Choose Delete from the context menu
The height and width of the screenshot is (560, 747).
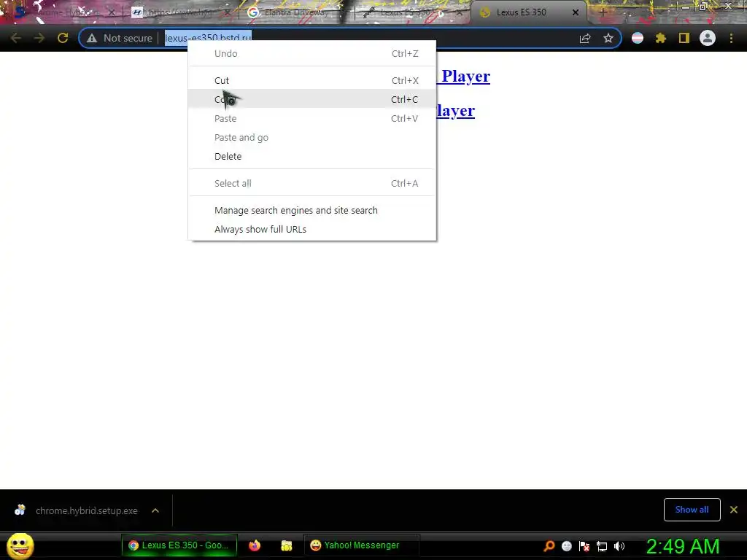(312, 156)
